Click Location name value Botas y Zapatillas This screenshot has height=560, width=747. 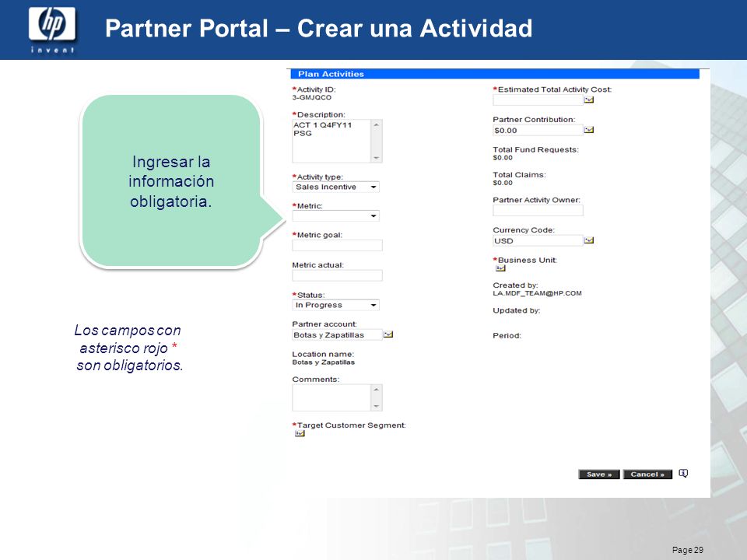tap(324, 362)
